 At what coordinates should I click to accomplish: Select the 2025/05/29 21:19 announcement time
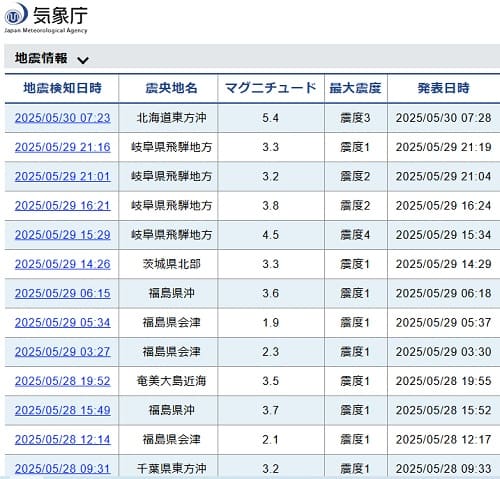(443, 147)
